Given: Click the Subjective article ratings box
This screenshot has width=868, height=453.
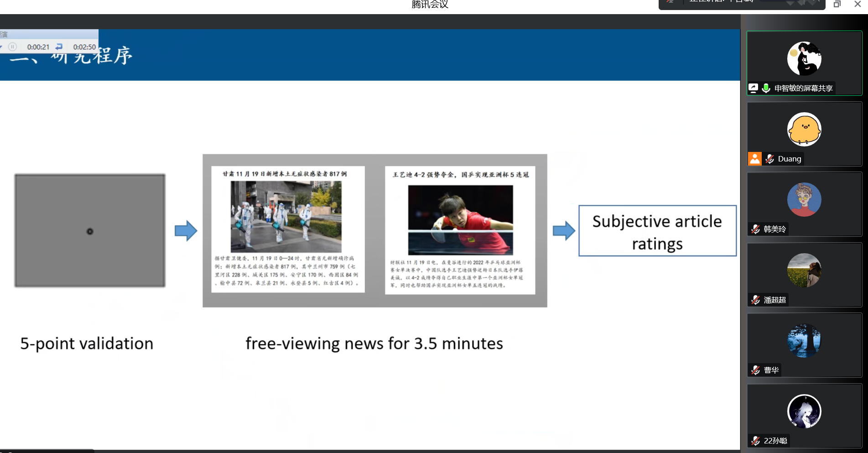Looking at the screenshot, I should (657, 231).
